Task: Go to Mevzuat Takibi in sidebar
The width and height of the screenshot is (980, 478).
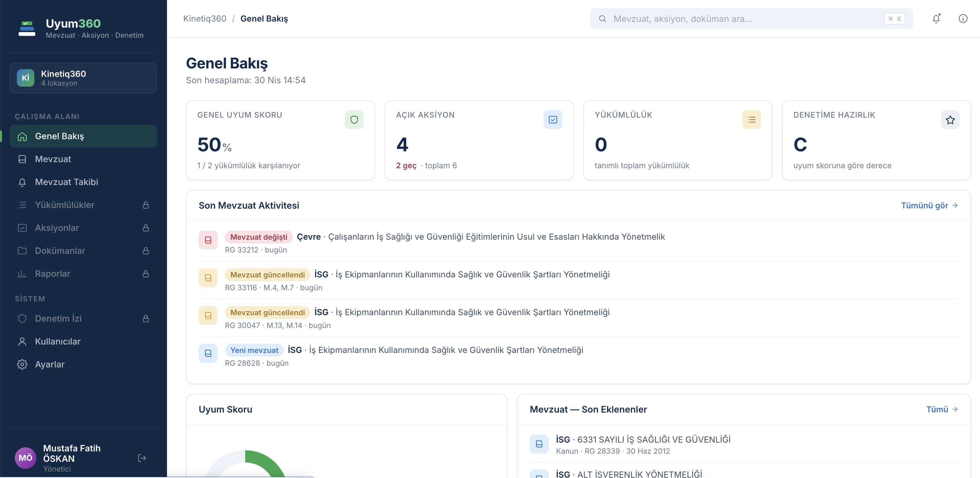Action: coord(83,182)
